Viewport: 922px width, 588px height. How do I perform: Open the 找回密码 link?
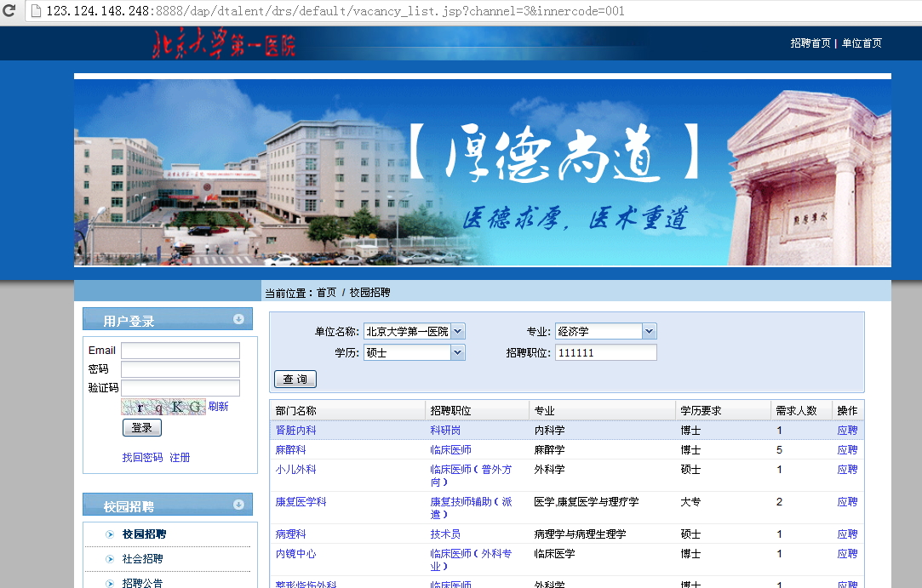click(142, 458)
